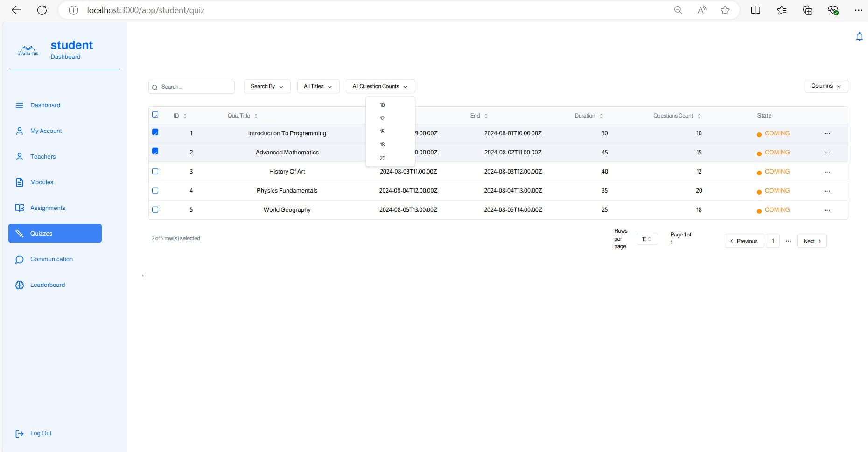Image resolution: width=868 pixels, height=452 pixels.
Task: Open the Leaderboard sidebar icon
Action: click(x=20, y=285)
